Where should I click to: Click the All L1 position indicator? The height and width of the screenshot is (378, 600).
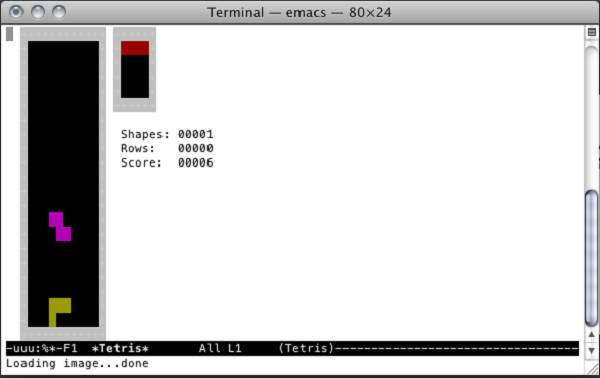[x=220, y=349]
